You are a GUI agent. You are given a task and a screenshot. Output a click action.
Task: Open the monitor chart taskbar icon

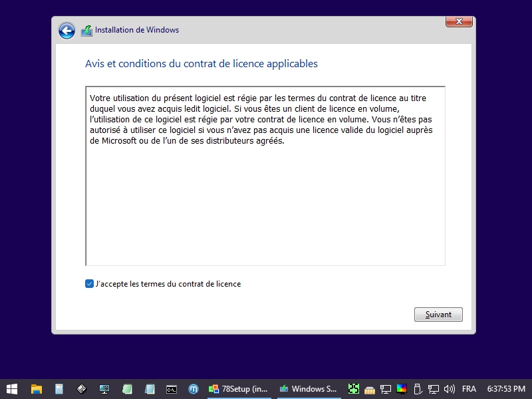click(x=104, y=388)
